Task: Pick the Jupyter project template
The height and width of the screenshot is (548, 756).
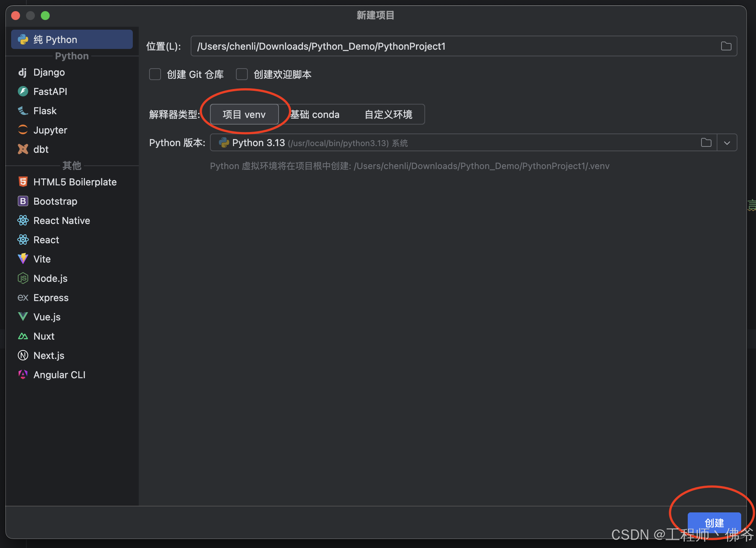Action: pos(50,130)
